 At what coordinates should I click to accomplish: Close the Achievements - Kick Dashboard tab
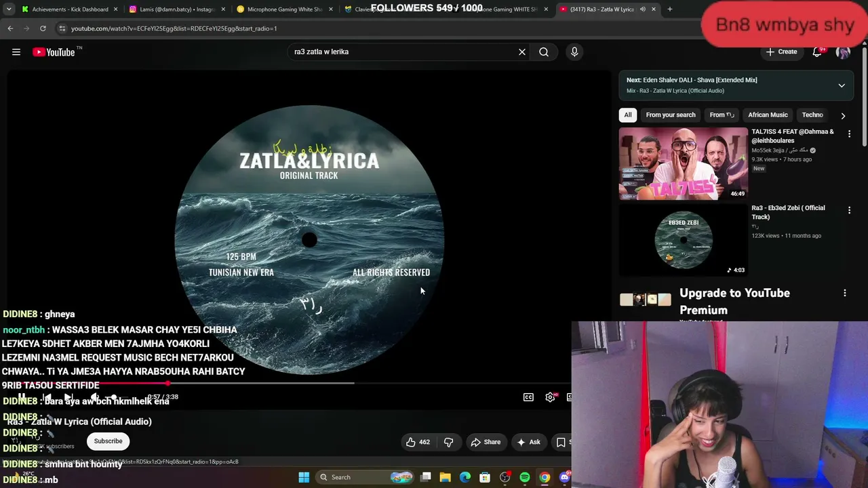pyautogui.click(x=115, y=9)
